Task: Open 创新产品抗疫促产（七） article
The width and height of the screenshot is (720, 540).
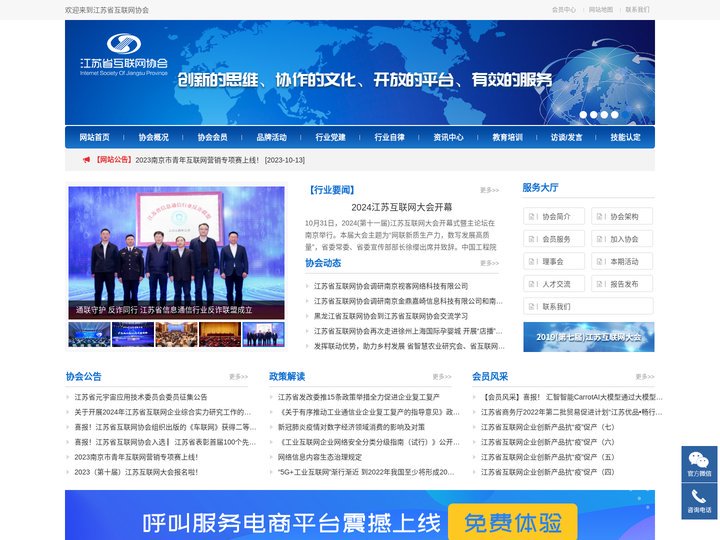Action: [547, 427]
